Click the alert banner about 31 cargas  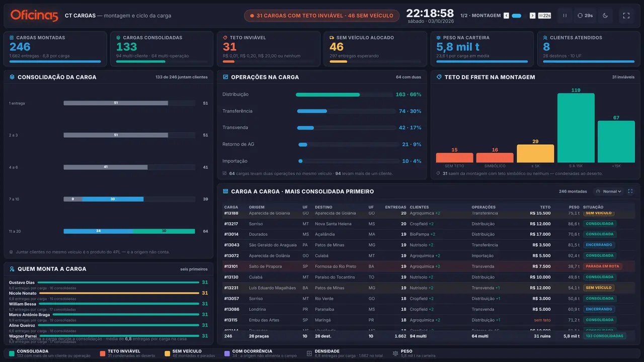321,16
